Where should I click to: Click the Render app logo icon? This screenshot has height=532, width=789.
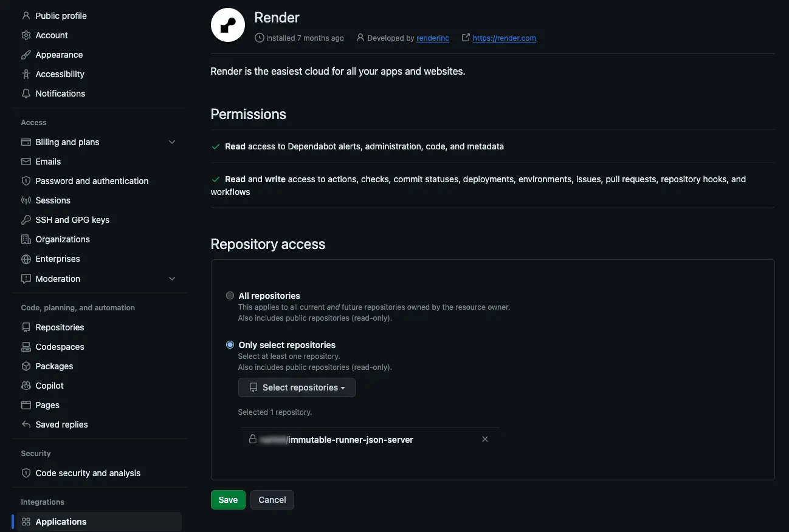(227, 25)
